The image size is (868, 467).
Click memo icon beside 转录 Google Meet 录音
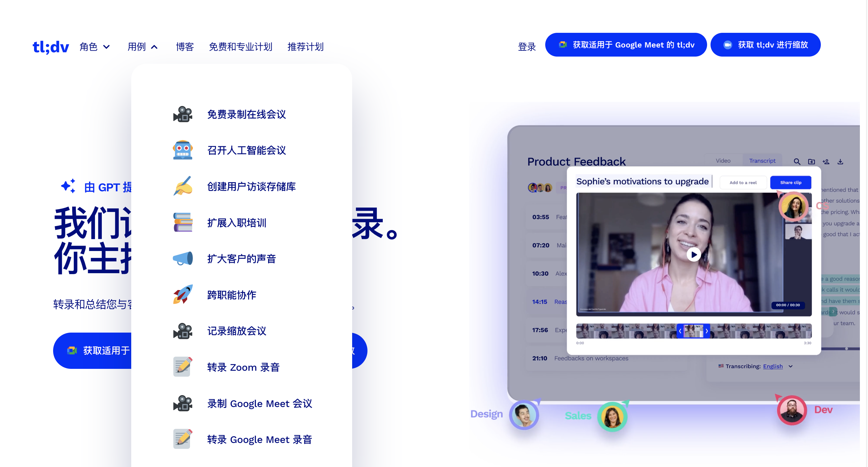[183, 439]
